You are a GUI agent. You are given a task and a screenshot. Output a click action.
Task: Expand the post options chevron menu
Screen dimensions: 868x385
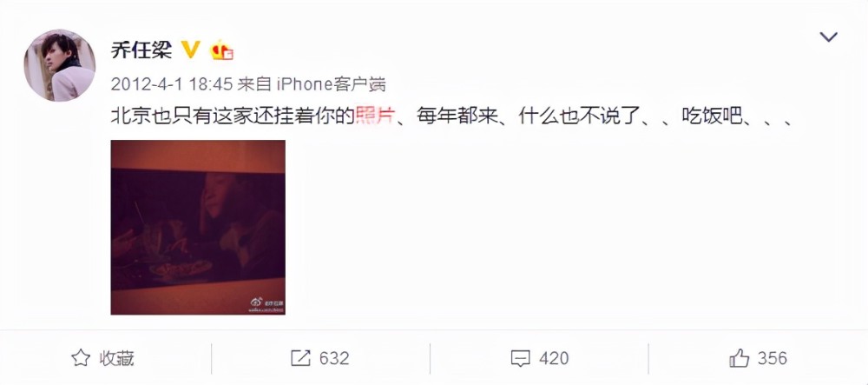pyautogui.click(x=828, y=37)
